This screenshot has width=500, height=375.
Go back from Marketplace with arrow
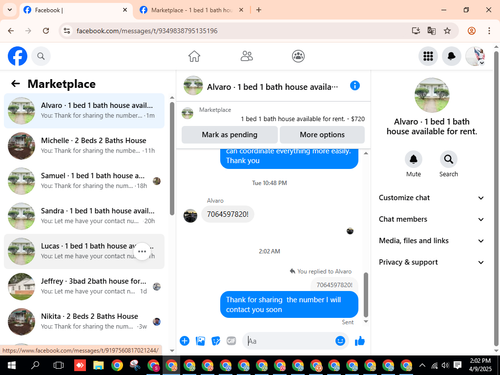[x=15, y=84]
